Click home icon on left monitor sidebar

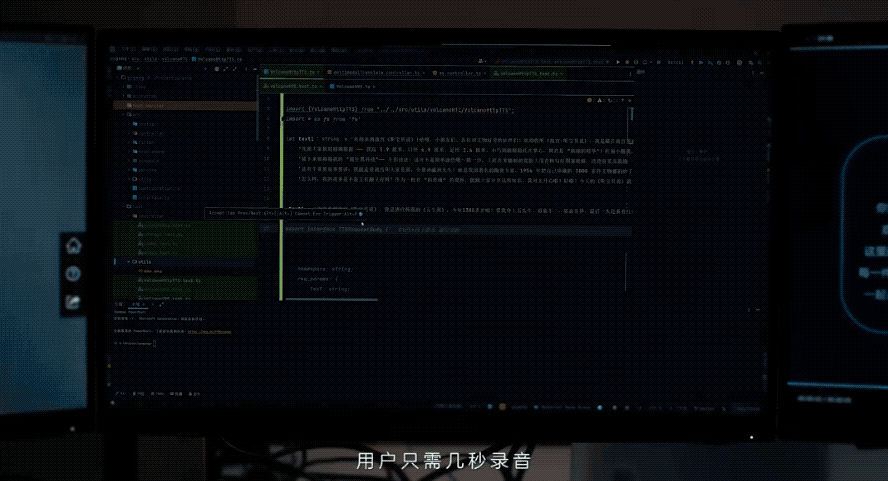(x=73, y=246)
